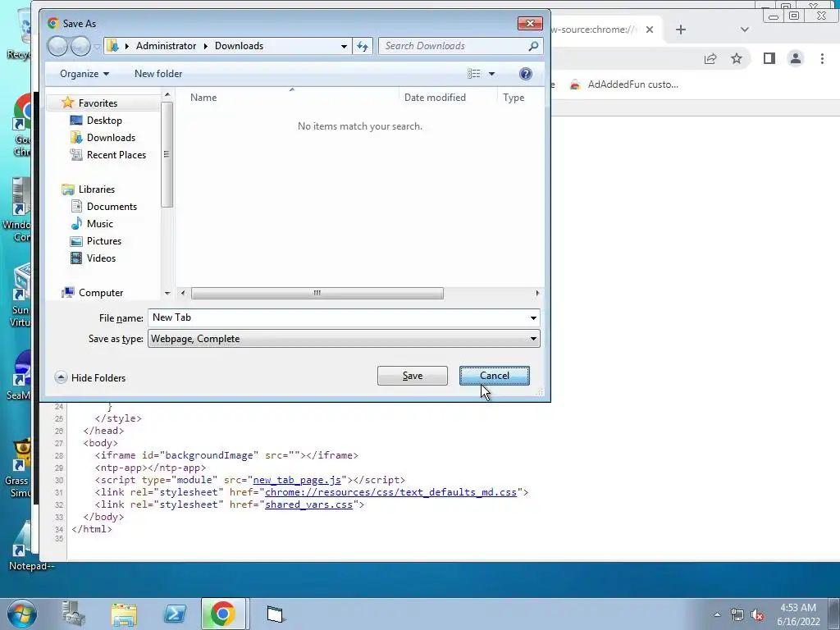Click Chrome icon in the taskbar
Screen dimensions: 840x630
(223, 614)
